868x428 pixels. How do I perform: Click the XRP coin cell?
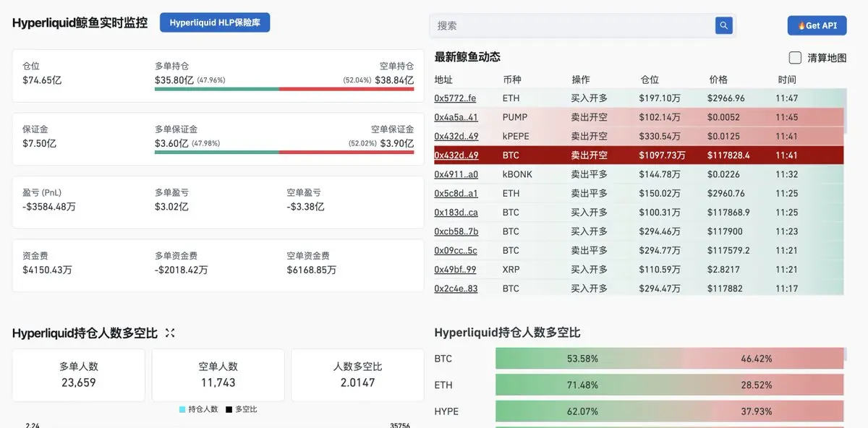[x=511, y=270]
